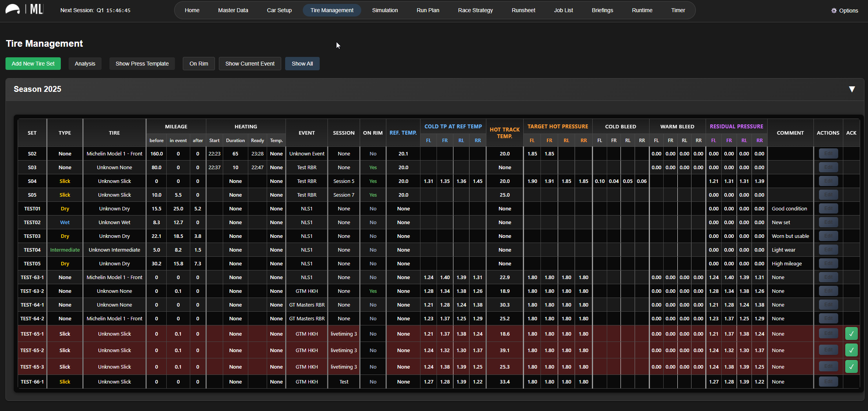Acknowledge TEST-65-1 with green checkmark
Screen dimensions: 868x411
[851, 334]
